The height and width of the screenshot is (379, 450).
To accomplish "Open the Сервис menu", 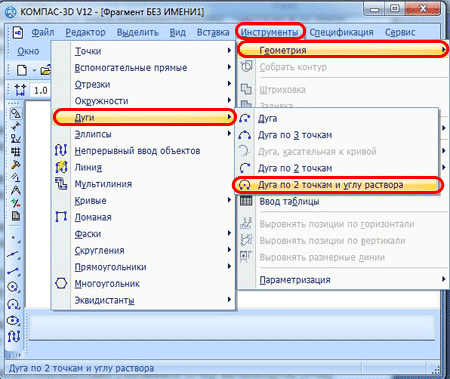I will [400, 32].
